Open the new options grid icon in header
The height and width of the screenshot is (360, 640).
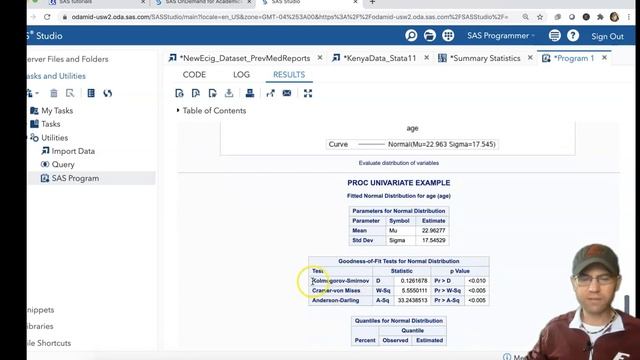tap(448, 36)
